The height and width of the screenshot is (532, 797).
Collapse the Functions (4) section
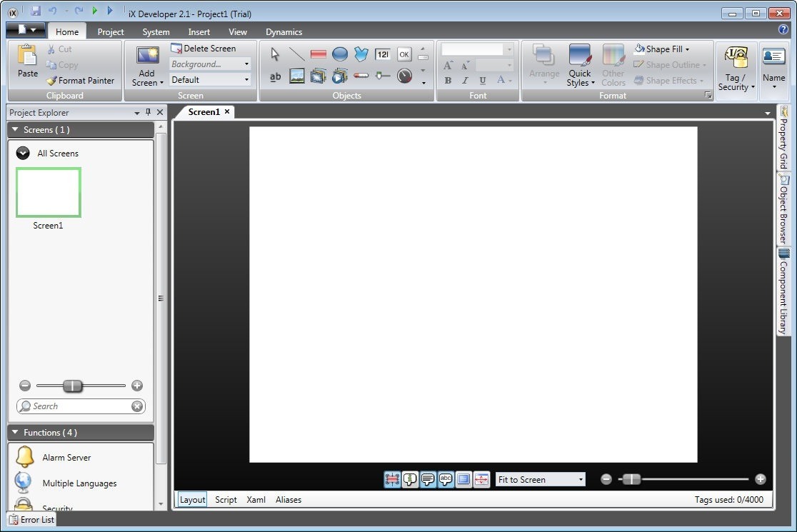click(15, 432)
